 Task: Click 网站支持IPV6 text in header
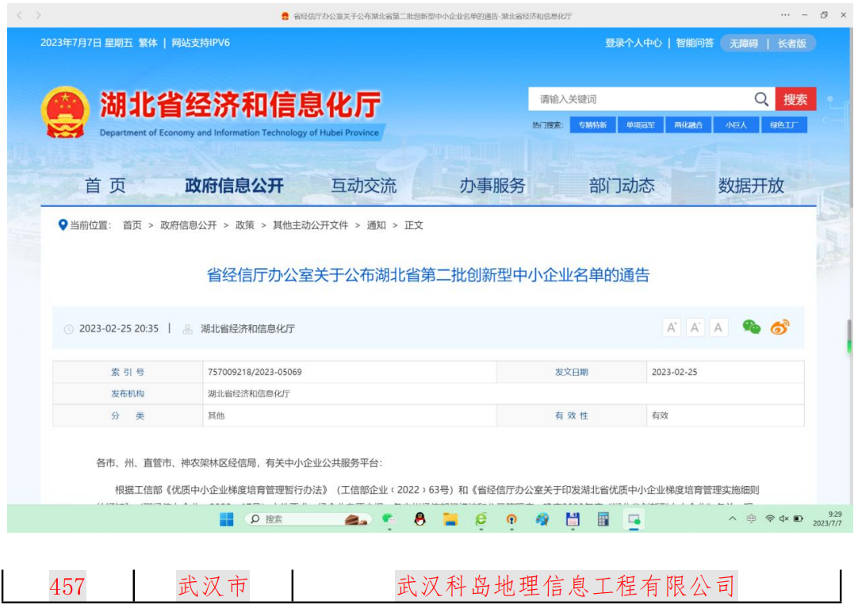pos(201,43)
